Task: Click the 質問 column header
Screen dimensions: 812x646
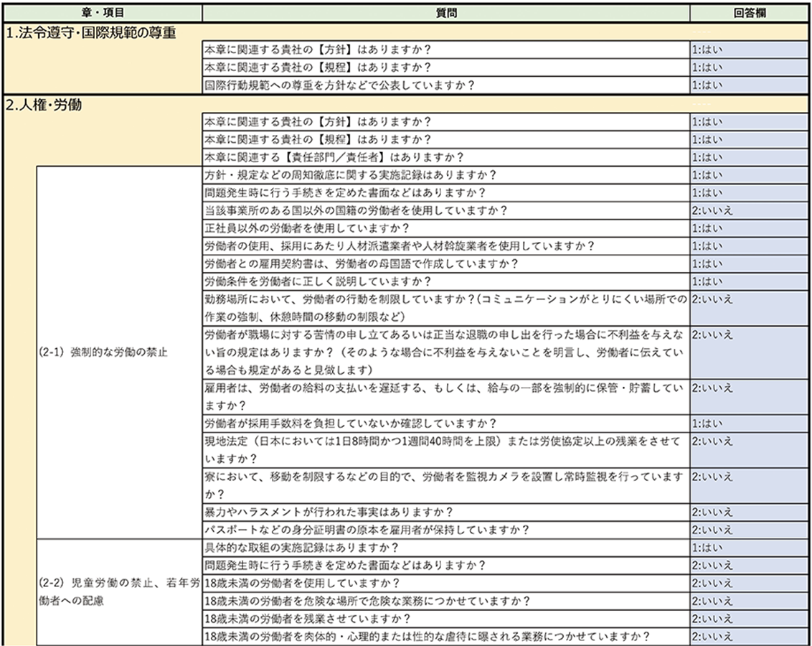Action: (446, 13)
